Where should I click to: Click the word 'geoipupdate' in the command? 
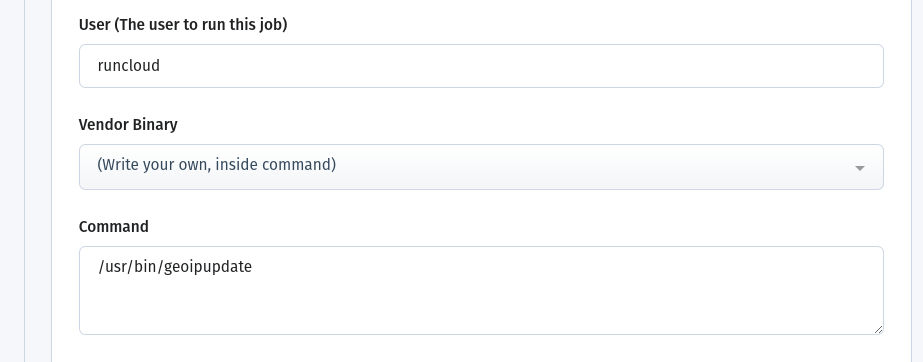208,267
